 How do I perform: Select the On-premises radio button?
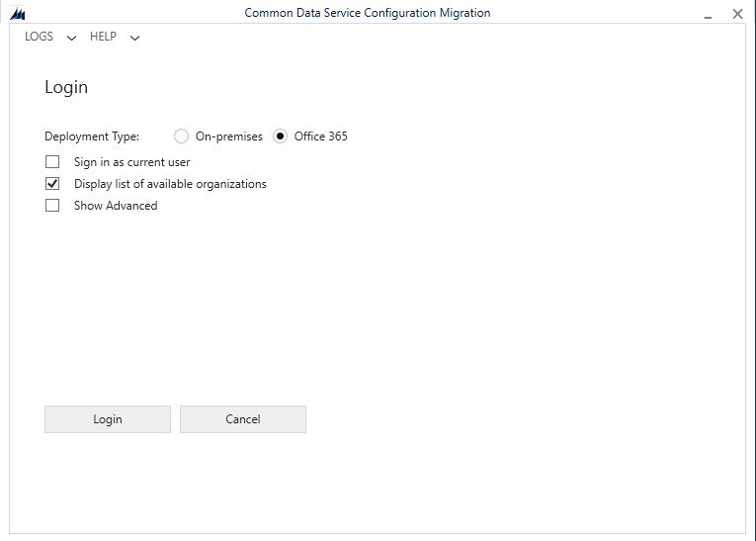(x=181, y=136)
